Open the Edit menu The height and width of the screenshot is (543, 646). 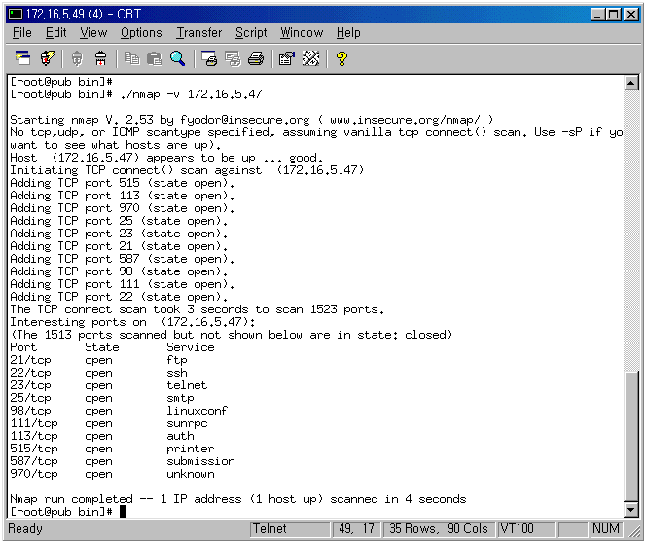(x=56, y=33)
